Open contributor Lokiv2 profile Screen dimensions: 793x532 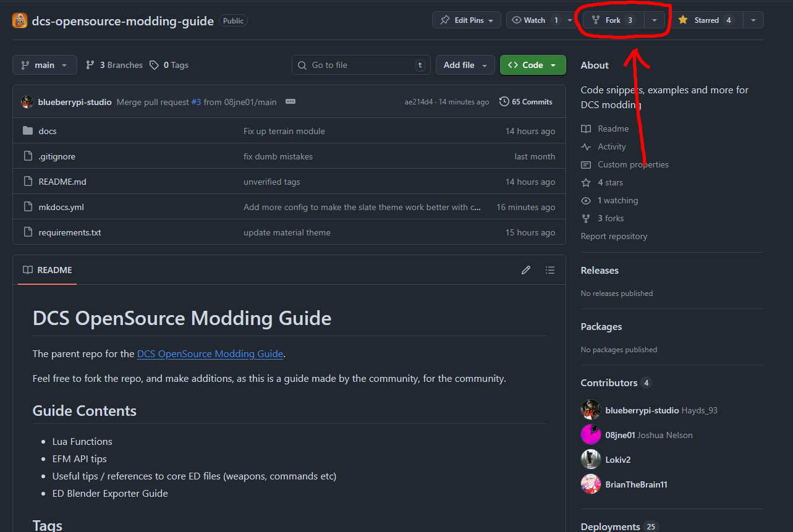(618, 460)
